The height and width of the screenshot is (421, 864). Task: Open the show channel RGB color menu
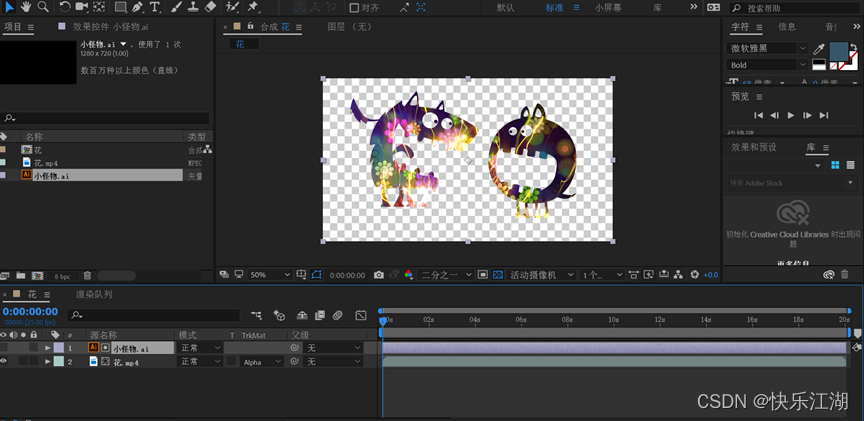[408, 274]
